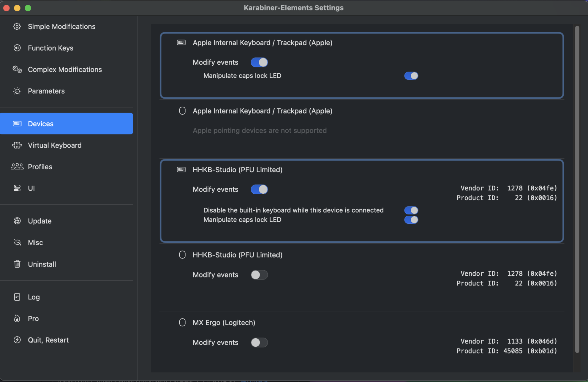The image size is (588, 382).
Task: Toggle Disable the built-in keyboard switch
Action: pyautogui.click(x=411, y=210)
